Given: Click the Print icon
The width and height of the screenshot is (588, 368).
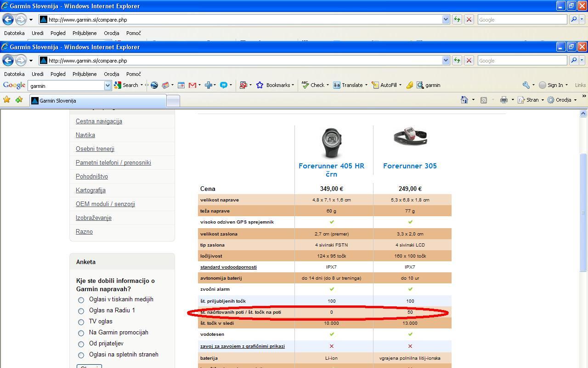Looking at the screenshot, I should tap(504, 100).
